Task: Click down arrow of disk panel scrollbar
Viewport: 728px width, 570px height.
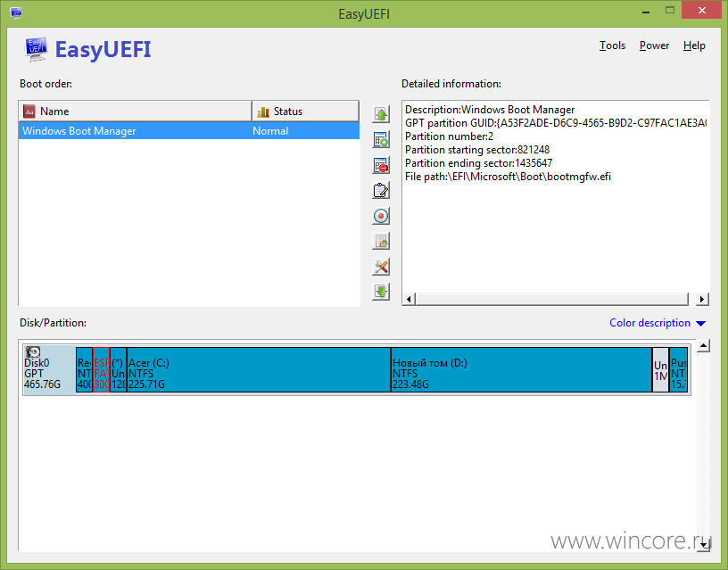Action: click(x=703, y=545)
